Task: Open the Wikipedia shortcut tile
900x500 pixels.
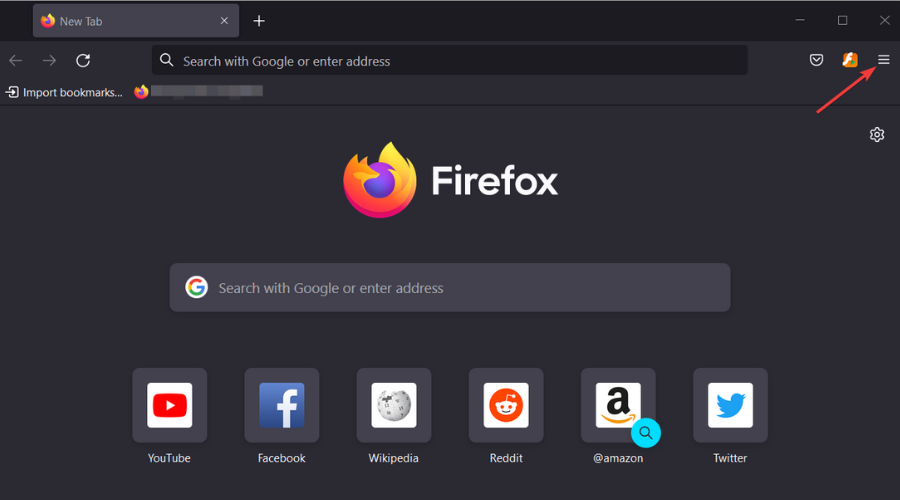Action: click(x=394, y=405)
